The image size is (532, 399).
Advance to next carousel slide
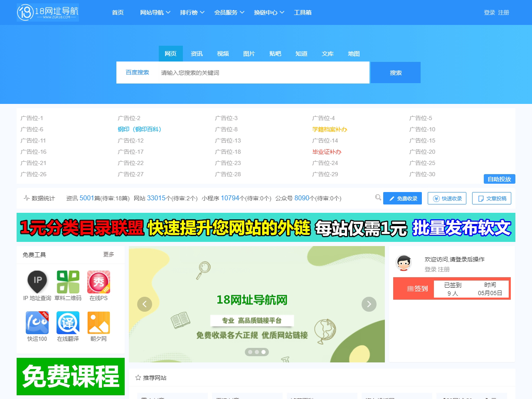pyautogui.click(x=369, y=304)
